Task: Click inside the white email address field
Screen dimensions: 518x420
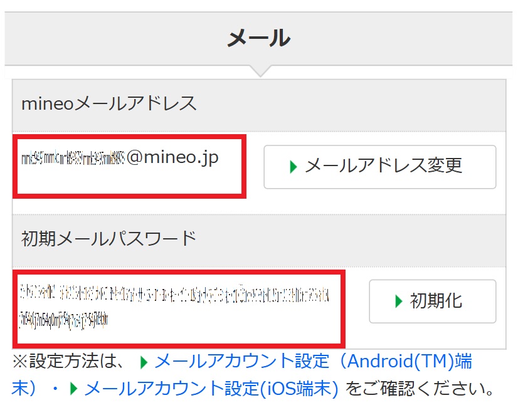Action: (x=129, y=166)
